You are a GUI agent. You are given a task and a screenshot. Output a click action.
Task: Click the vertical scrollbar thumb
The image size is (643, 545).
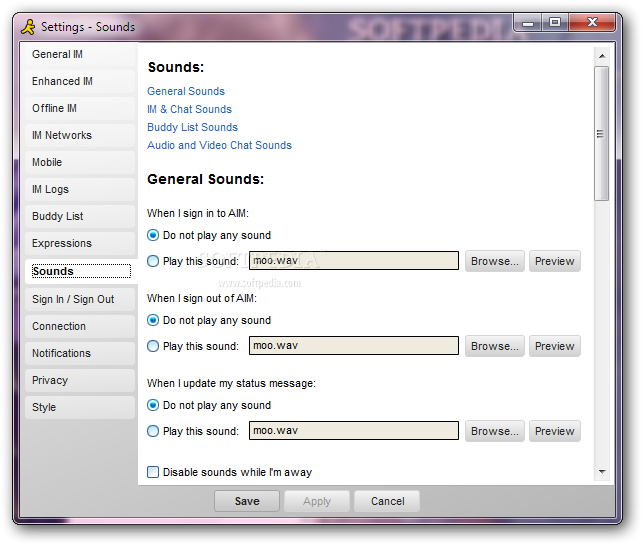602,134
